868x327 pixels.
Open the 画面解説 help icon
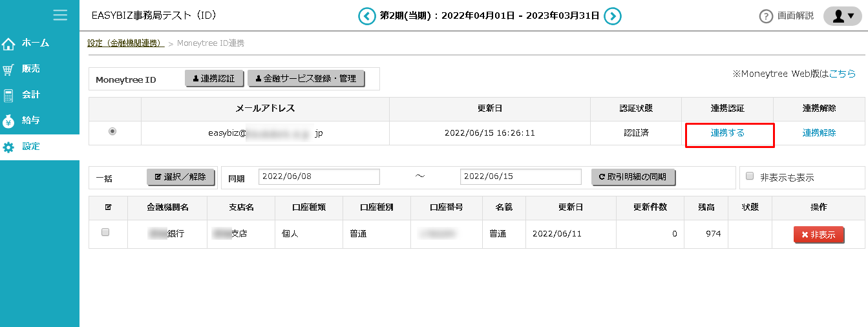(766, 16)
